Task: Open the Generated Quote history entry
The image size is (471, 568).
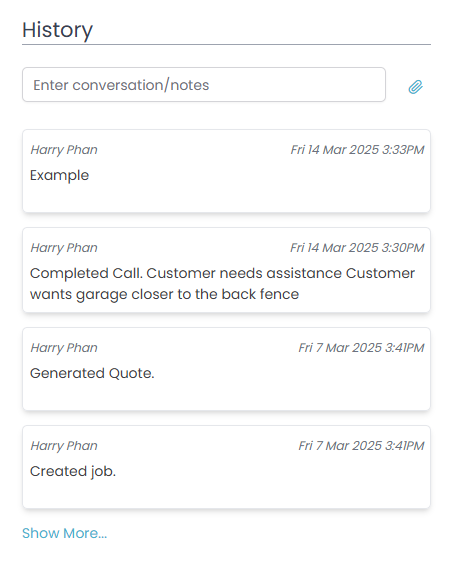Action: [x=226, y=369]
